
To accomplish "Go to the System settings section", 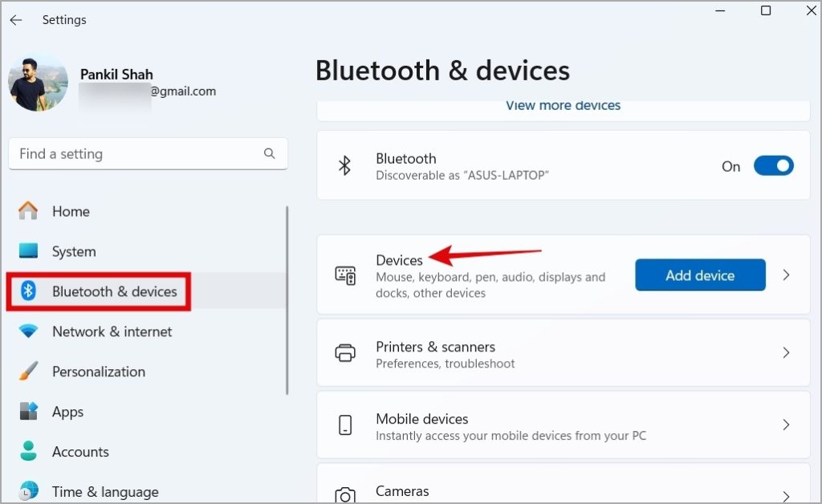I will [x=73, y=251].
